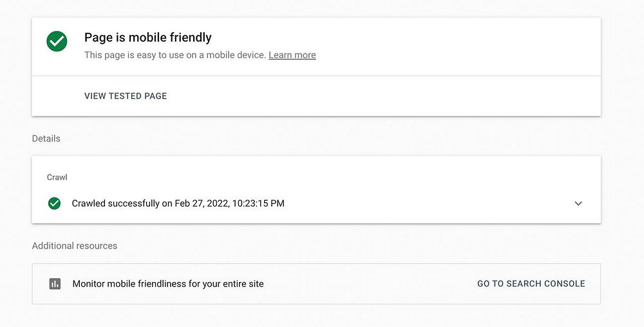Open the Learn more link

292,55
